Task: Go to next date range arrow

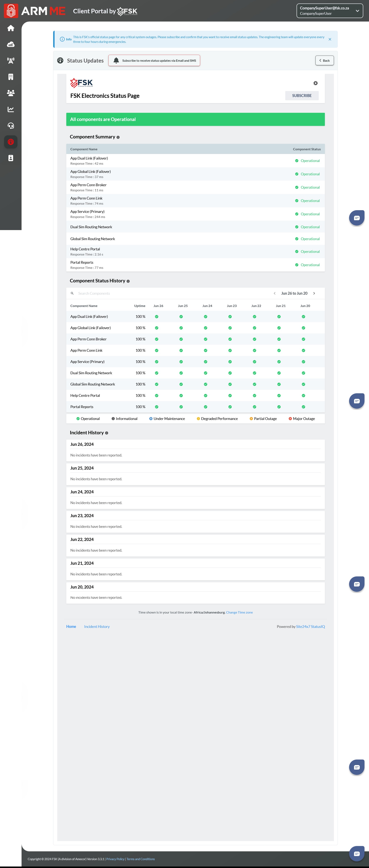Action: [314, 293]
